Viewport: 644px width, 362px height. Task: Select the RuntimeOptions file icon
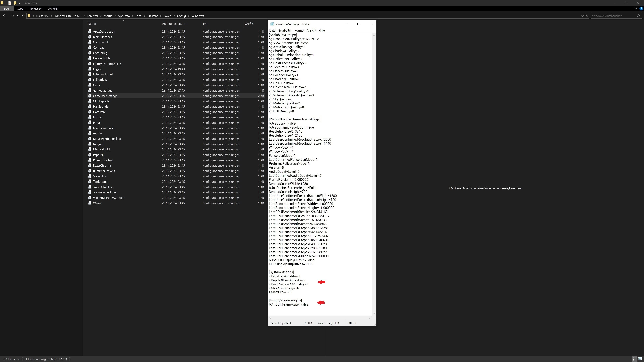90,171
